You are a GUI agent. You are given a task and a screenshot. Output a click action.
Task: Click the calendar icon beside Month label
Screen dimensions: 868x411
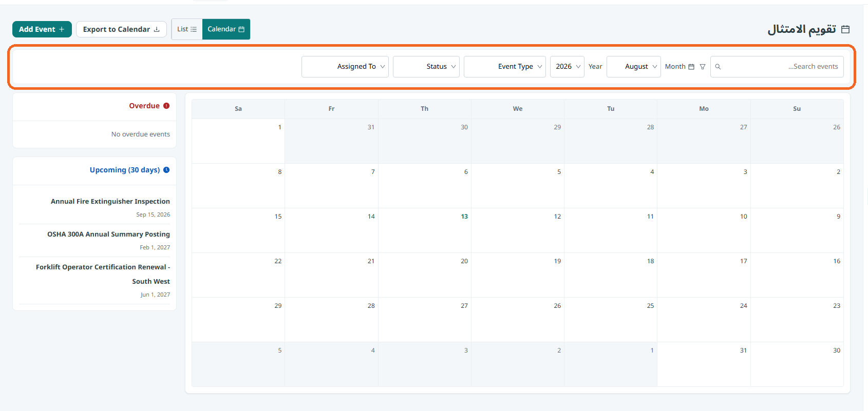click(x=691, y=67)
